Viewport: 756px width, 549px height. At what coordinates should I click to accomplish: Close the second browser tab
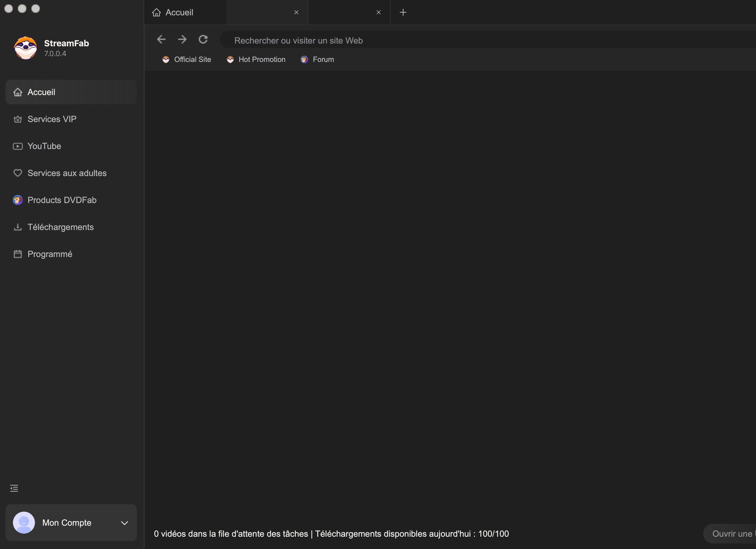tap(296, 12)
